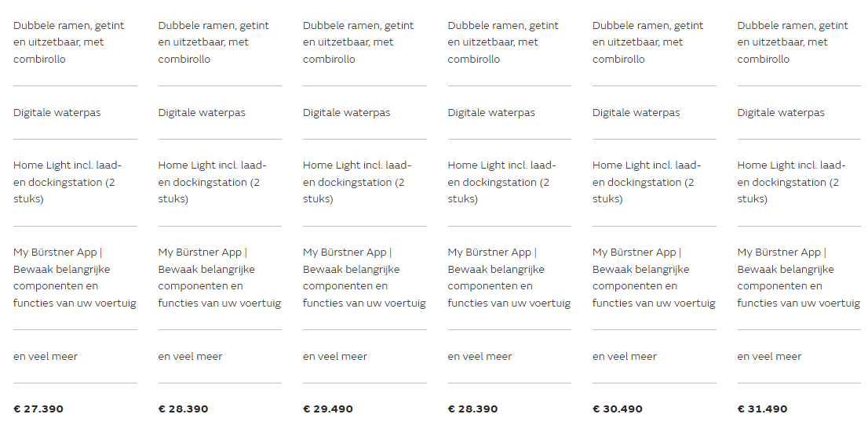
Task: Select 'en veel meer' in third column
Action: tap(335, 356)
